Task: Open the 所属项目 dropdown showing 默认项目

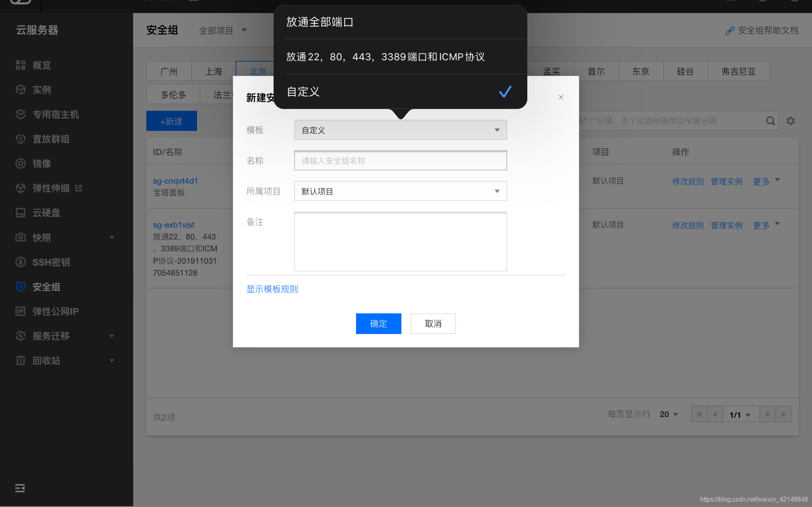Action: [400, 191]
